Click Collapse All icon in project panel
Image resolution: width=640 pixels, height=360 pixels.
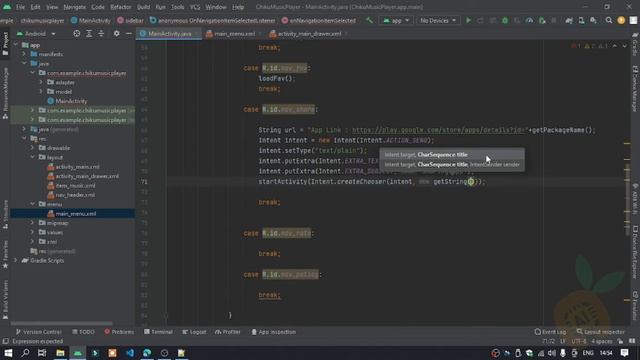(x=101, y=33)
